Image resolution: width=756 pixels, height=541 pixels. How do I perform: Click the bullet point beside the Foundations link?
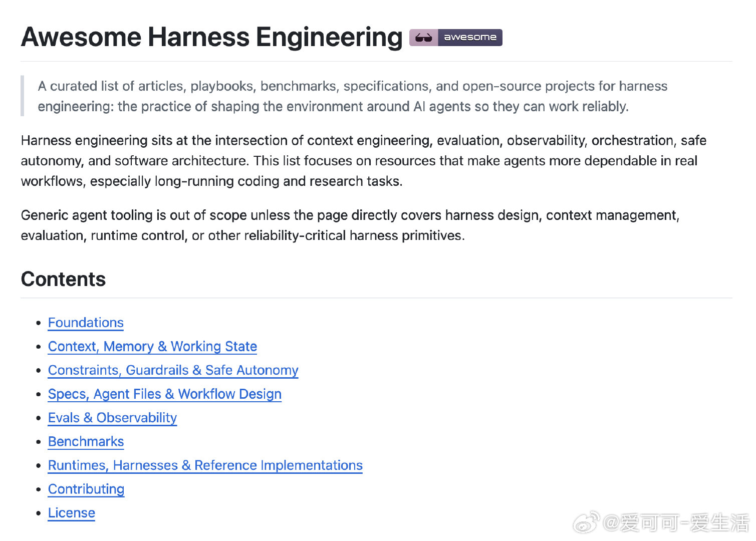tap(39, 323)
